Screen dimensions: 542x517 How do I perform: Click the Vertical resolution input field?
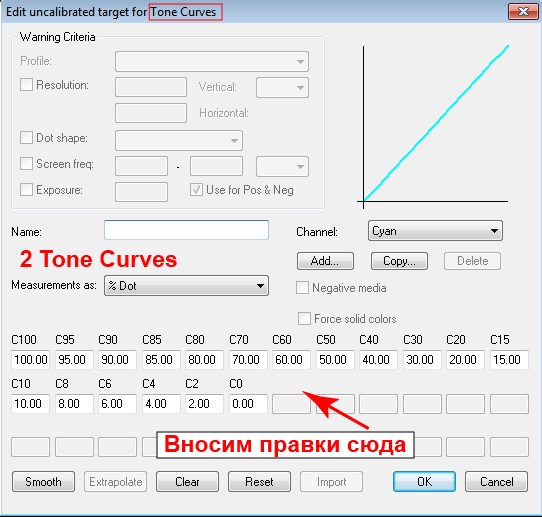coord(151,87)
